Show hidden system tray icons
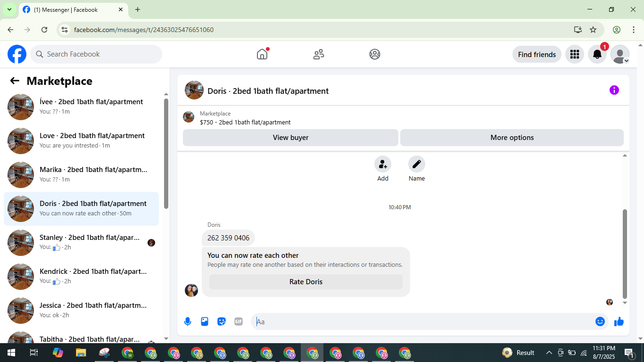 point(549,353)
